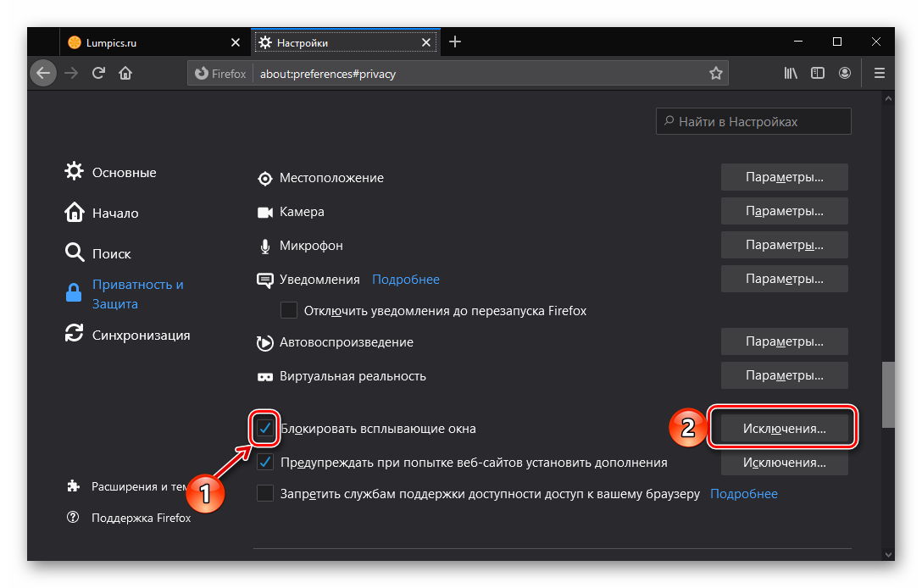
Task: Reload the current page
Action: tap(98, 74)
